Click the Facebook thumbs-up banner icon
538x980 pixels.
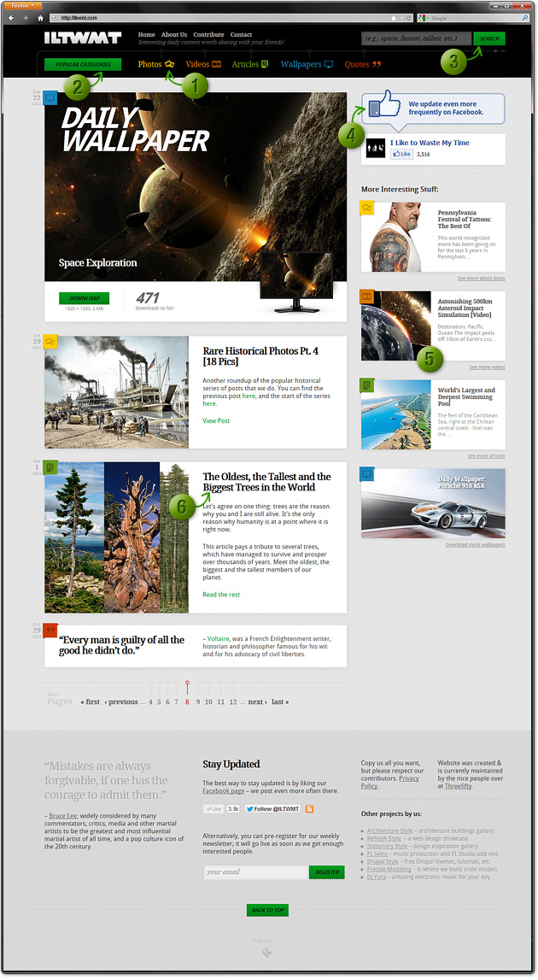click(383, 104)
